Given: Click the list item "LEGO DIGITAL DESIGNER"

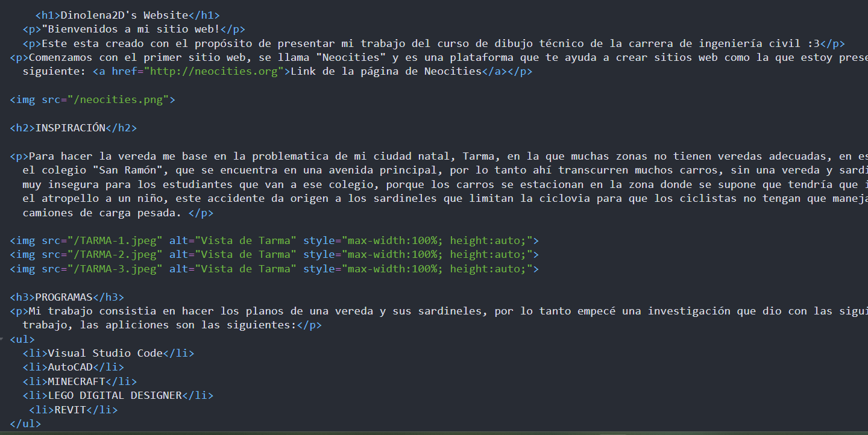Looking at the screenshot, I should coord(115,395).
